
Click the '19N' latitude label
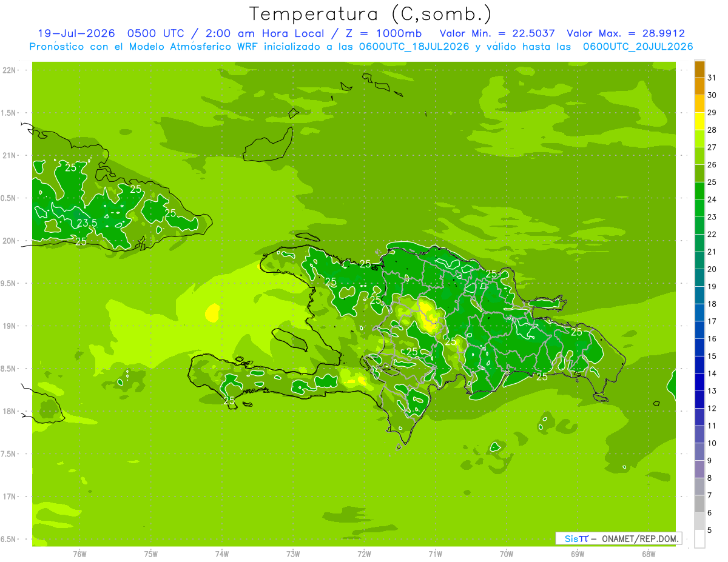click(x=9, y=326)
